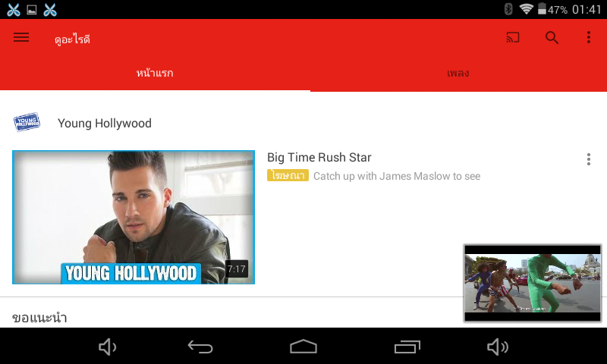Screen dimensions: 607x364
Task: Tap the battery 47% indicator
Action: (553, 9)
